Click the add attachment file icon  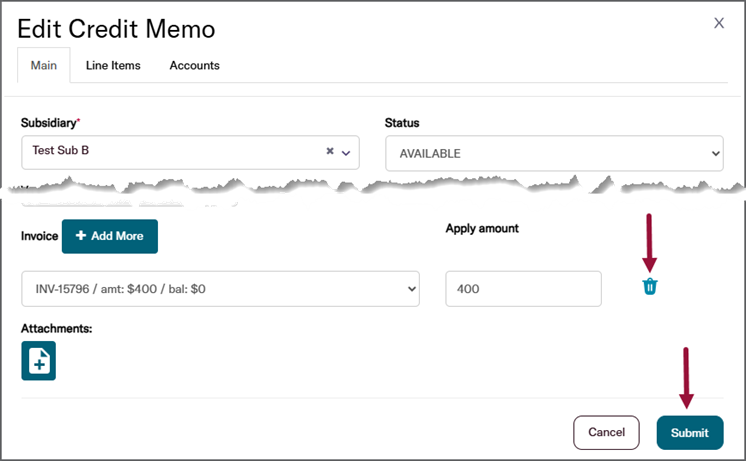39,361
